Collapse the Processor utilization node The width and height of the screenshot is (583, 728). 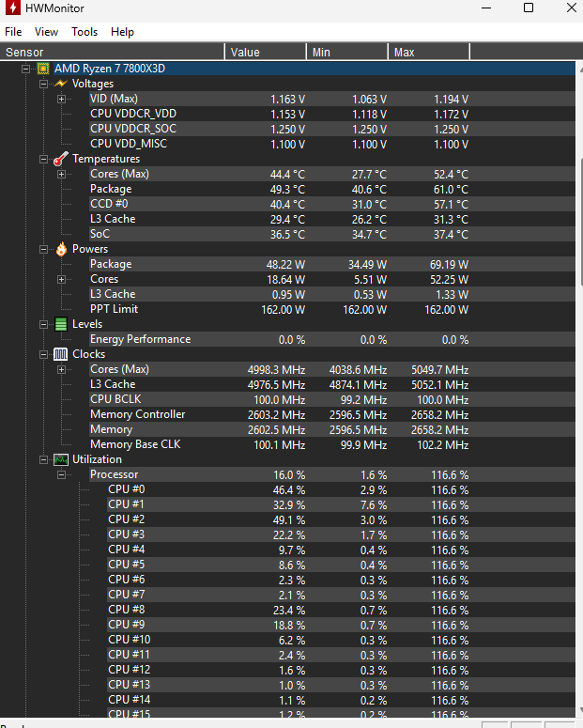[61, 475]
